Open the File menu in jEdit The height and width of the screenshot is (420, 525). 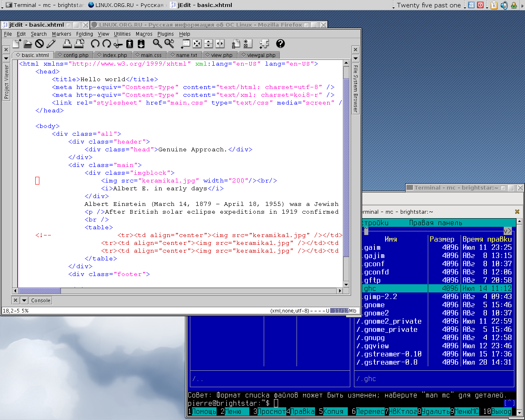8,34
